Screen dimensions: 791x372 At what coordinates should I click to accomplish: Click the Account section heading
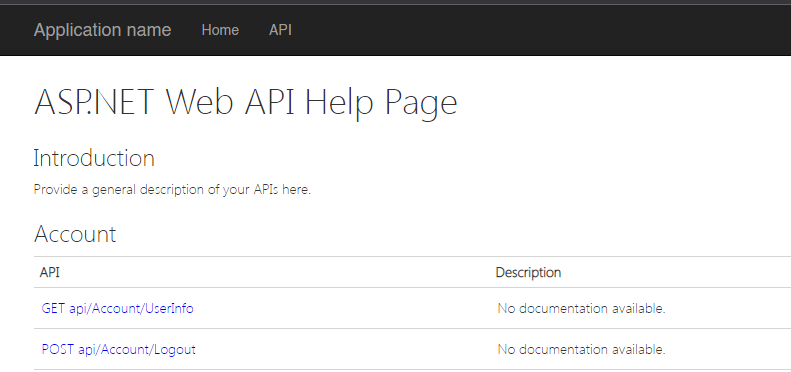pyautogui.click(x=75, y=234)
